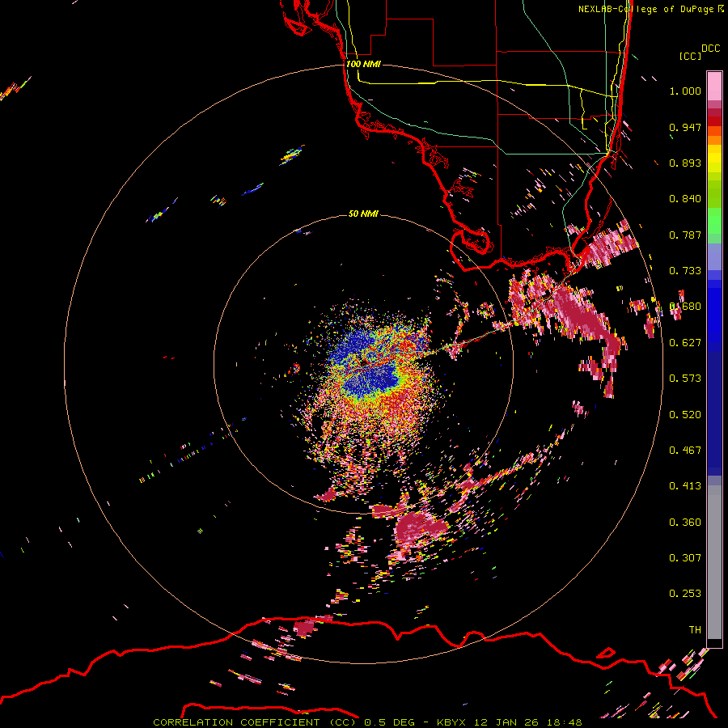Click the orange 0.947 color bar segment
The width and height of the screenshot is (728, 728).
(x=714, y=131)
